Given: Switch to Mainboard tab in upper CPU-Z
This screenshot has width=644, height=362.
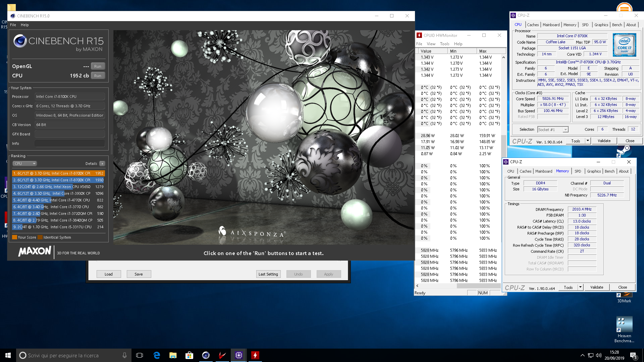Looking at the screenshot, I should [x=551, y=25].
